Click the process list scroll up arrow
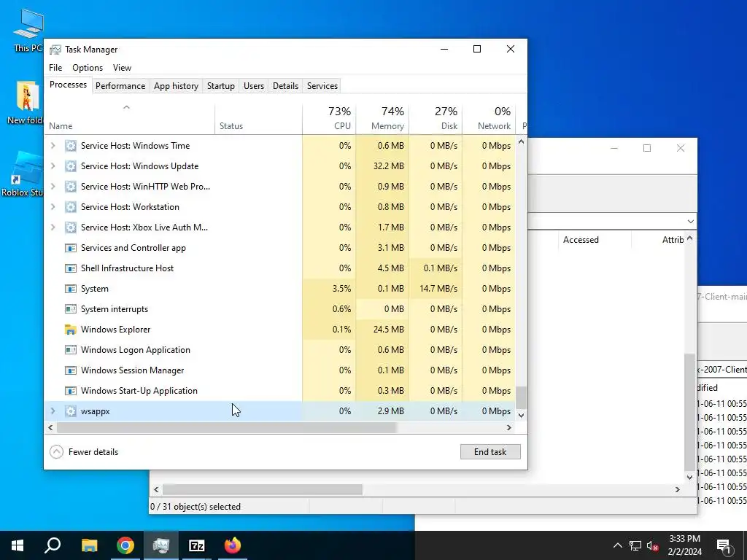Viewport: 747px width, 560px height. [x=521, y=141]
